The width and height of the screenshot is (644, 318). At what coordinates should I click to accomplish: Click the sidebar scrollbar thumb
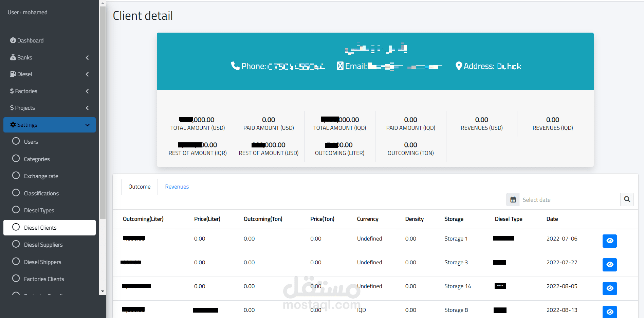click(x=103, y=112)
